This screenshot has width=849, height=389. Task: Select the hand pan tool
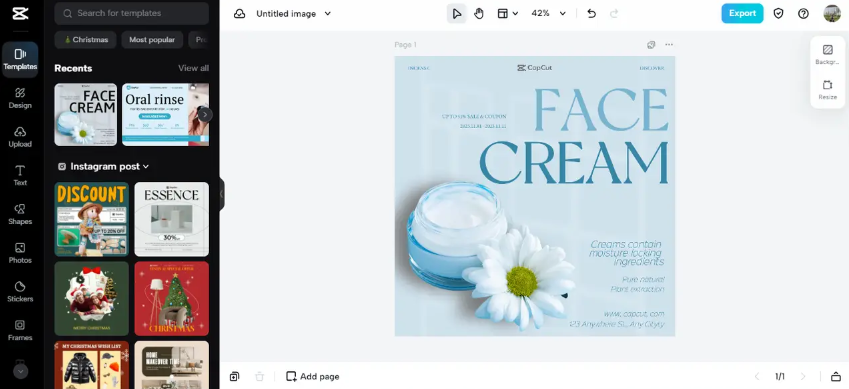[x=479, y=14]
